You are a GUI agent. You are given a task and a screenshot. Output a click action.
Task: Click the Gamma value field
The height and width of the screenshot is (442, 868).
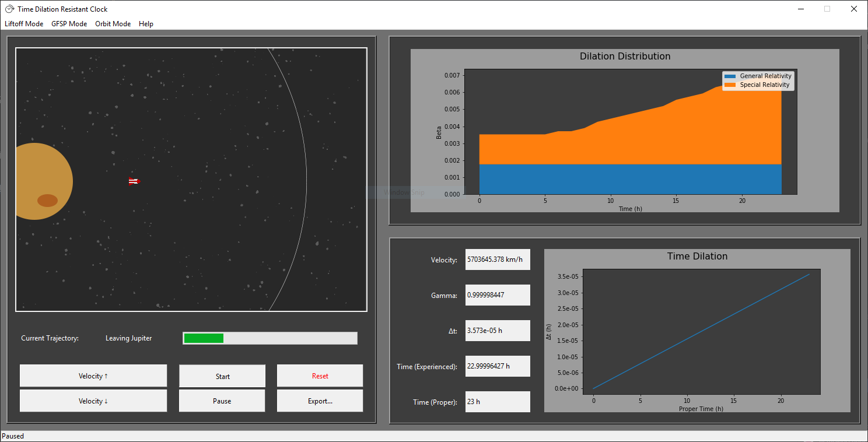(497, 295)
